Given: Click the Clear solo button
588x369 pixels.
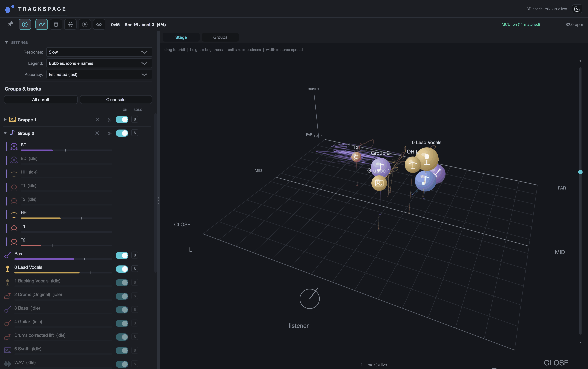Looking at the screenshot, I should click(116, 100).
